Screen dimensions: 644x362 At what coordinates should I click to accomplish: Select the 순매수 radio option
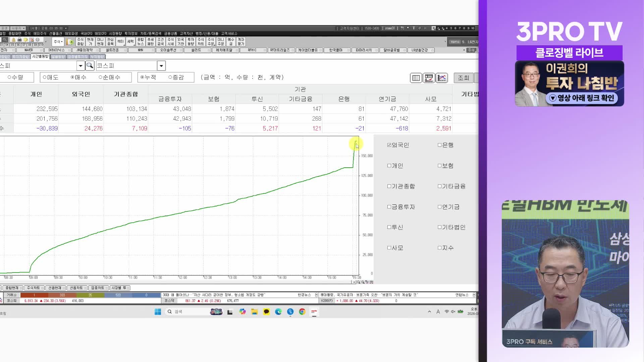pos(100,77)
